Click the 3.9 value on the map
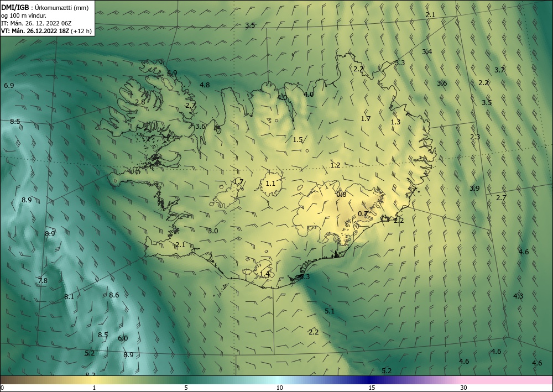Image resolution: width=553 pixels, height=392 pixels. click(x=474, y=189)
